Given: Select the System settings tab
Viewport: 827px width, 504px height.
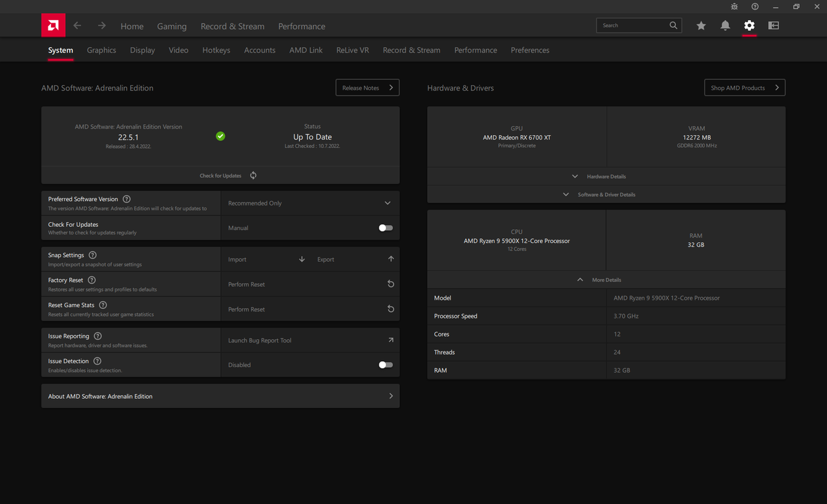Looking at the screenshot, I should pyautogui.click(x=61, y=50).
